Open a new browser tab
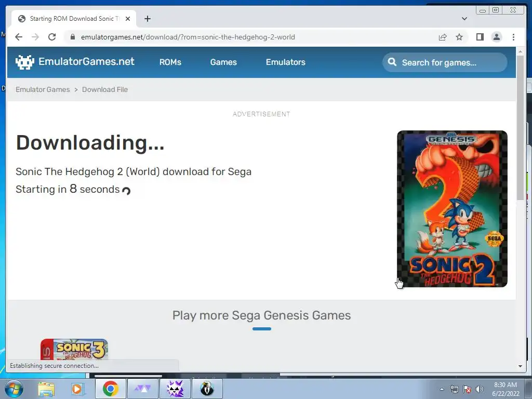Screen dimensions: 532x399 click(x=147, y=19)
